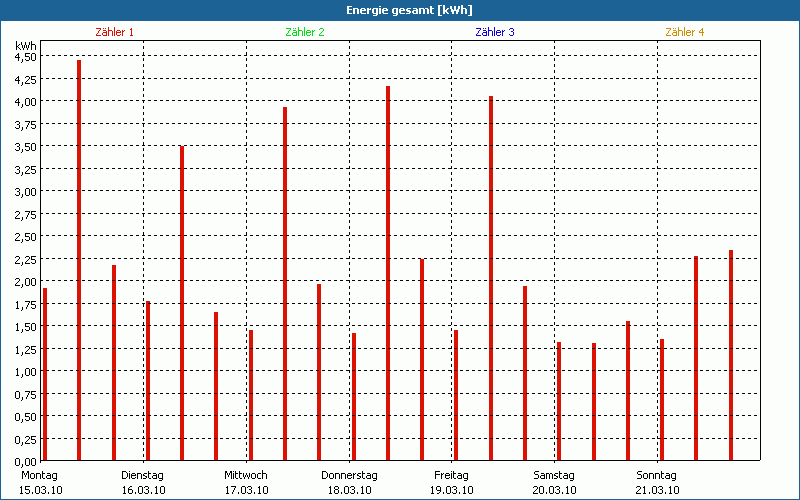This screenshot has width=800, height=500.
Task: Pick the 3,25 y-axis value
Action: pyautogui.click(x=26, y=169)
